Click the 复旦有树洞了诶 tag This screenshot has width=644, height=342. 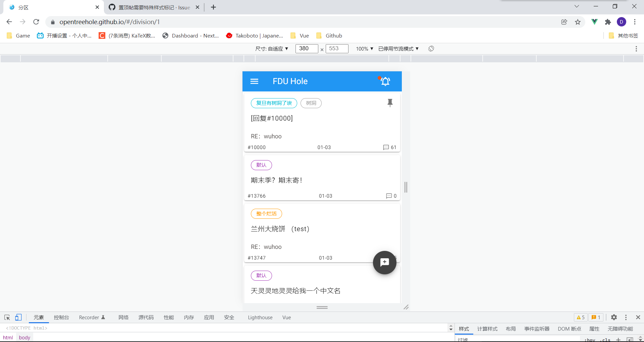point(274,103)
